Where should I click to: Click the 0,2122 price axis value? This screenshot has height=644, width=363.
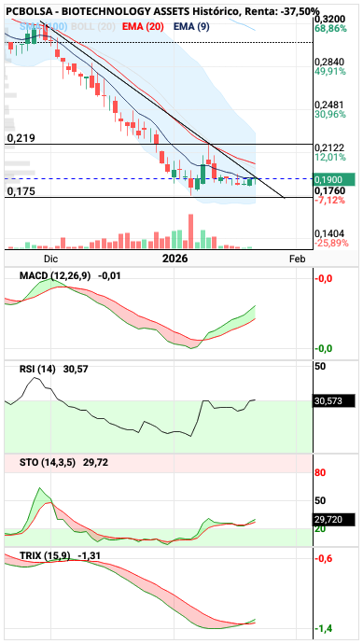tap(329, 147)
